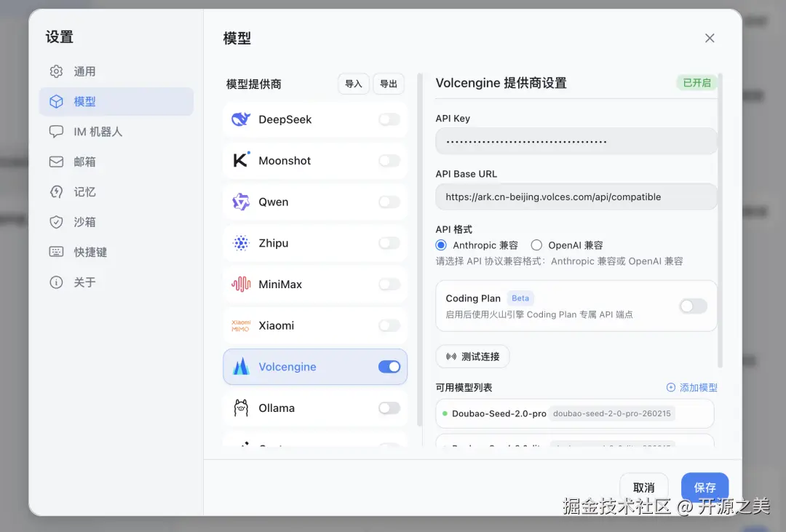Click the Zhipu logo icon

(241, 242)
